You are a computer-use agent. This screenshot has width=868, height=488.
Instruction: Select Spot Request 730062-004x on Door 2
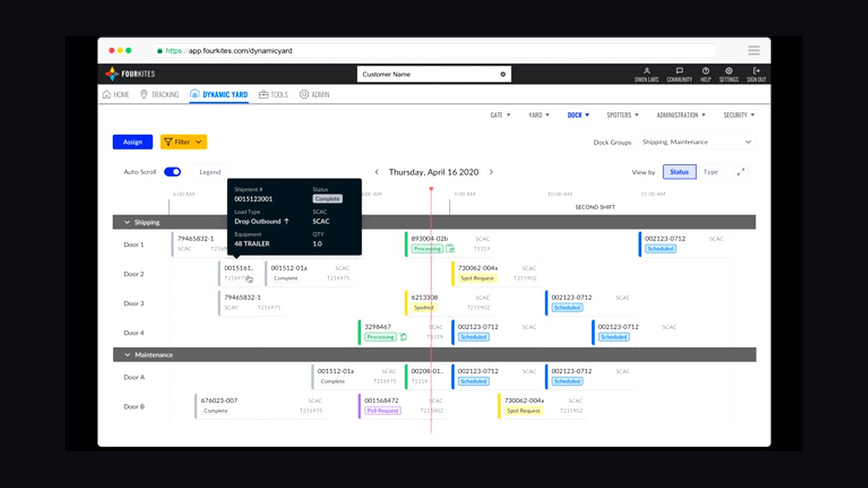pyautogui.click(x=496, y=273)
